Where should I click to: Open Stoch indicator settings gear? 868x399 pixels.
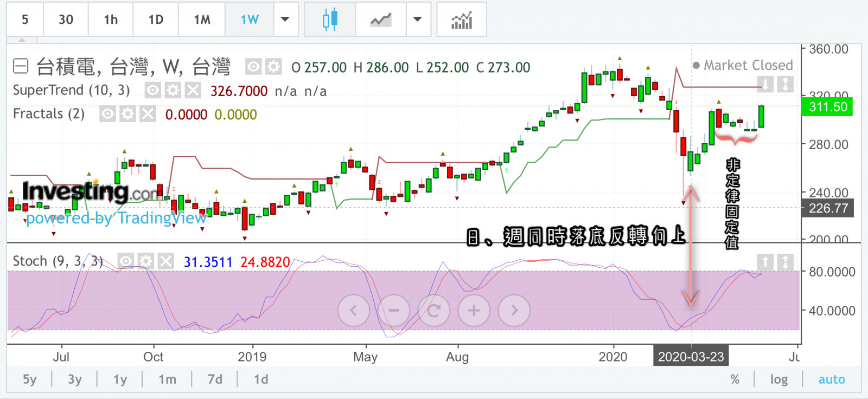click(145, 261)
